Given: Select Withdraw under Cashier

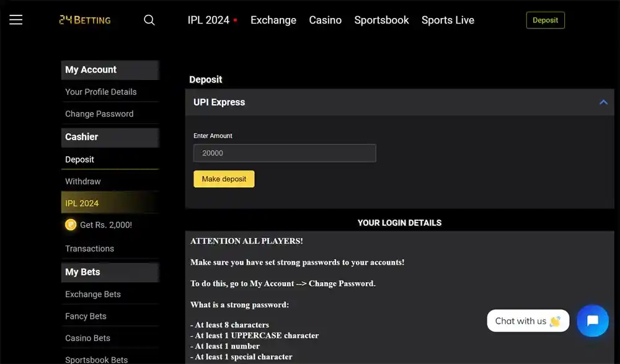Looking at the screenshot, I should pos(82,181).
